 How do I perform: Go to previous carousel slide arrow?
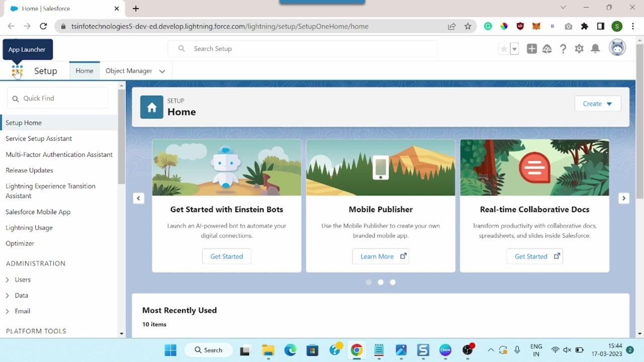click(138, 198)
